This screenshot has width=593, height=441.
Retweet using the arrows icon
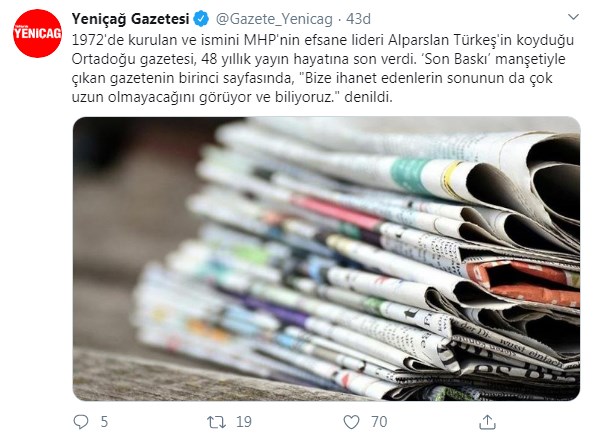point(216,422)
